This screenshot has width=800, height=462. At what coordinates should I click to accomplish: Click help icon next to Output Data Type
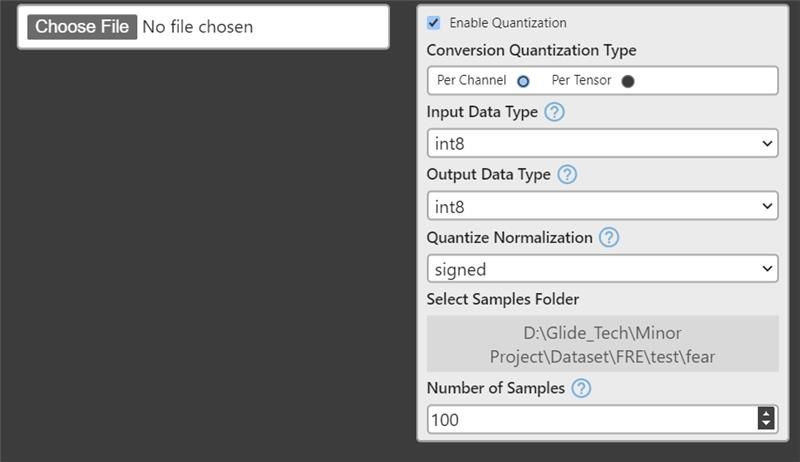click(567, 174)
